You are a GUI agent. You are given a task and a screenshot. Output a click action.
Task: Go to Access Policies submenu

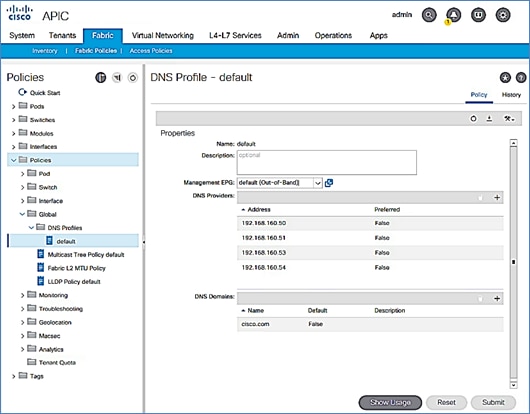[151, 51]
